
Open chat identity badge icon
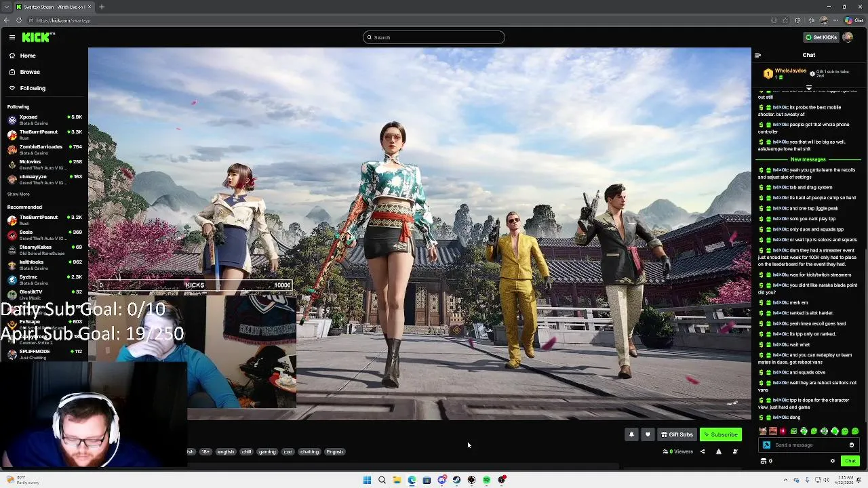pos(767,445)
